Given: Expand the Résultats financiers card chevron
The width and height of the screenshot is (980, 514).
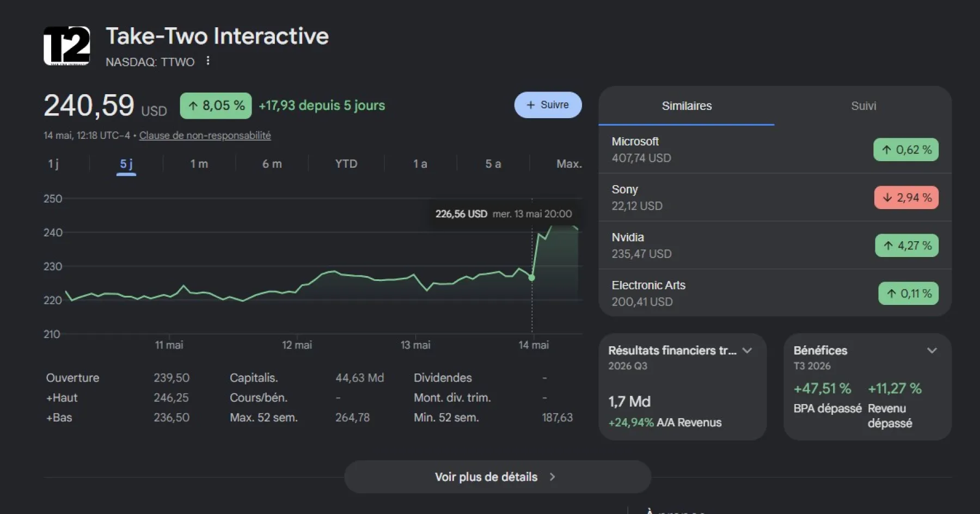Looking at the screenshot, I should tap(747, 351).
